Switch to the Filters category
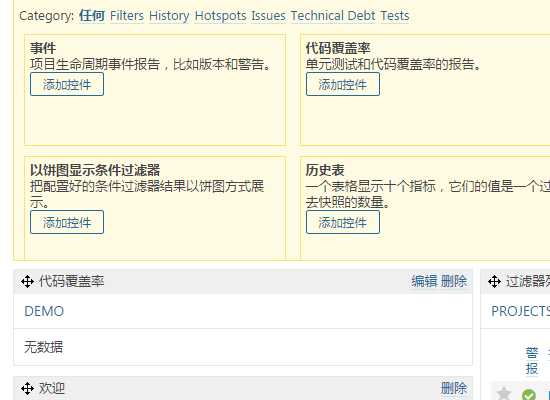 coord(127,16)
